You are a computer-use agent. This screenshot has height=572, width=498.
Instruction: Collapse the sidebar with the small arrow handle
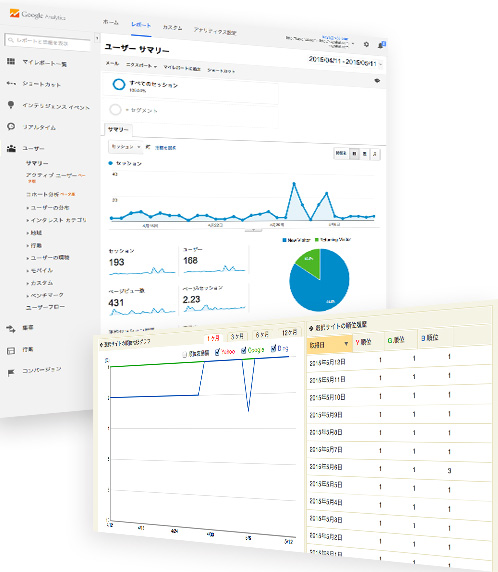point(97,38)
